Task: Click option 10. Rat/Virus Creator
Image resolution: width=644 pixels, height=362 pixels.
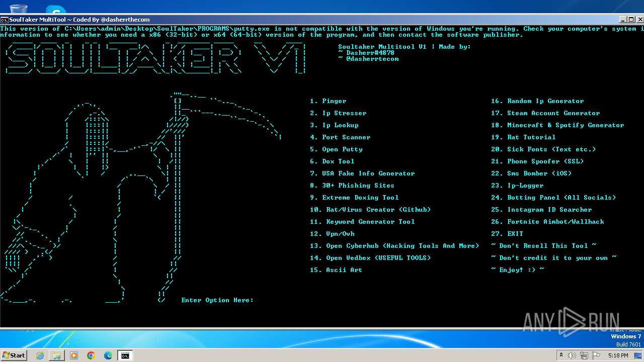Action: [x=370, y=210]
